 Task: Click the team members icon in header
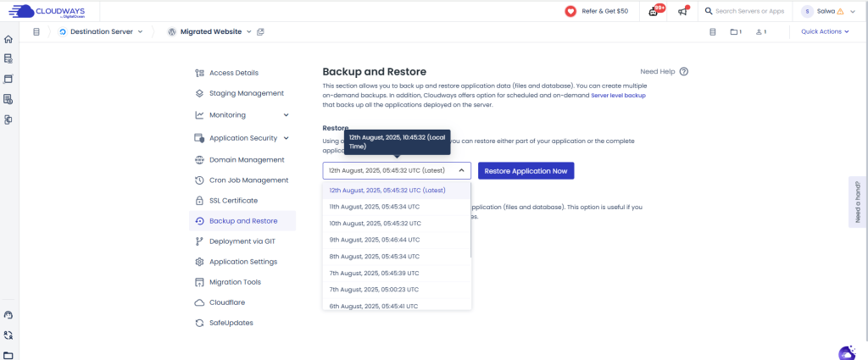pyautogui.click(x=760, y=32)
